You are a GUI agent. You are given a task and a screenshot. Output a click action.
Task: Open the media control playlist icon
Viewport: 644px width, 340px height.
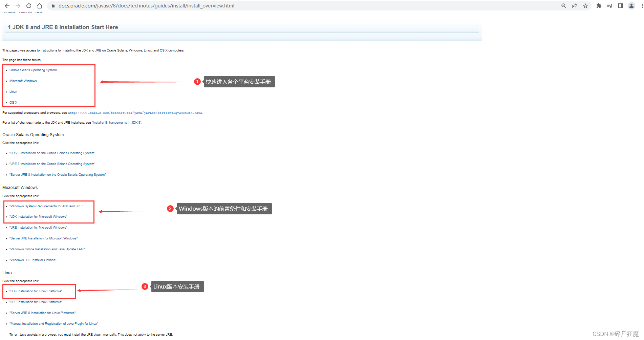click(x=610, y=6)
